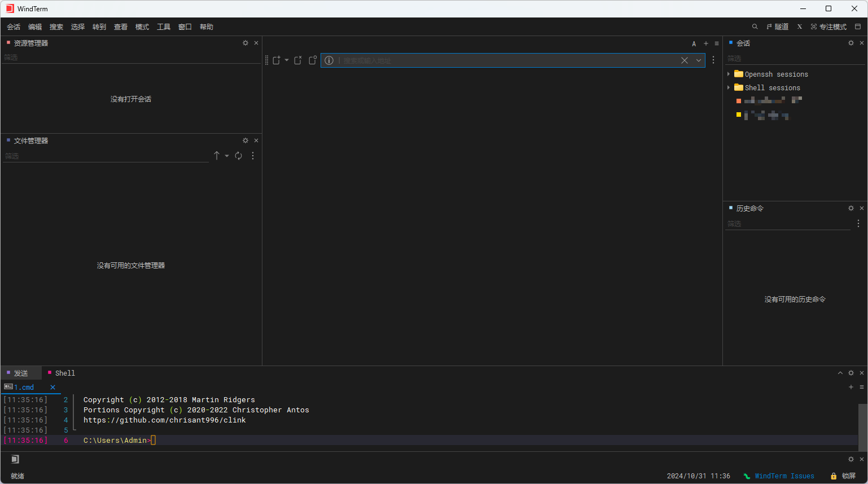868x484 pixels.
Task: Expand the Shell sessions folder
Action: [x=729, y=87]
